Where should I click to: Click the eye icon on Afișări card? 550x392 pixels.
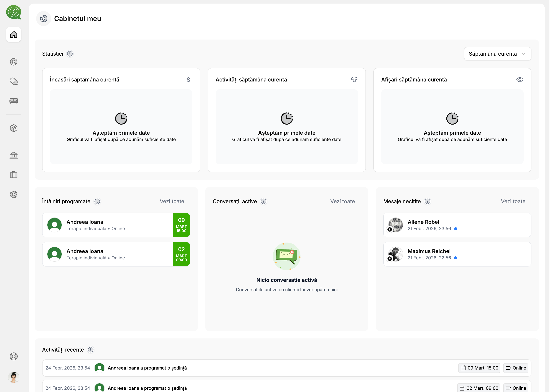tap(520, 80)
